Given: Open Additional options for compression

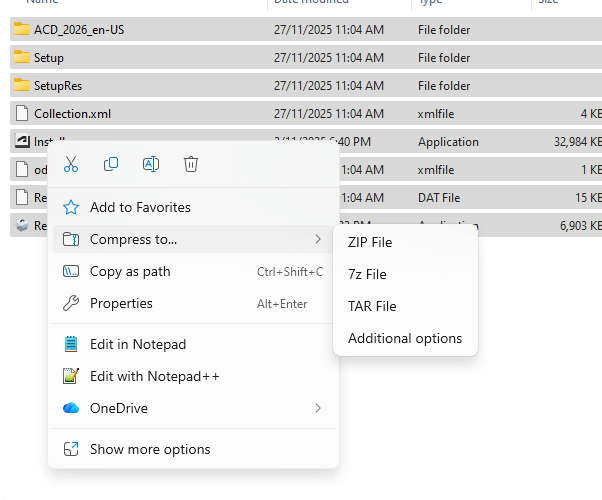Looking at the screenshot, I should 405,338.
